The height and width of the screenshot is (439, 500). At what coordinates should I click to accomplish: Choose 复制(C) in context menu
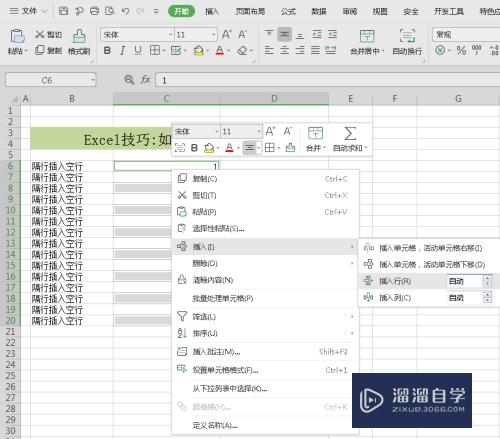[x=265, y=179]
